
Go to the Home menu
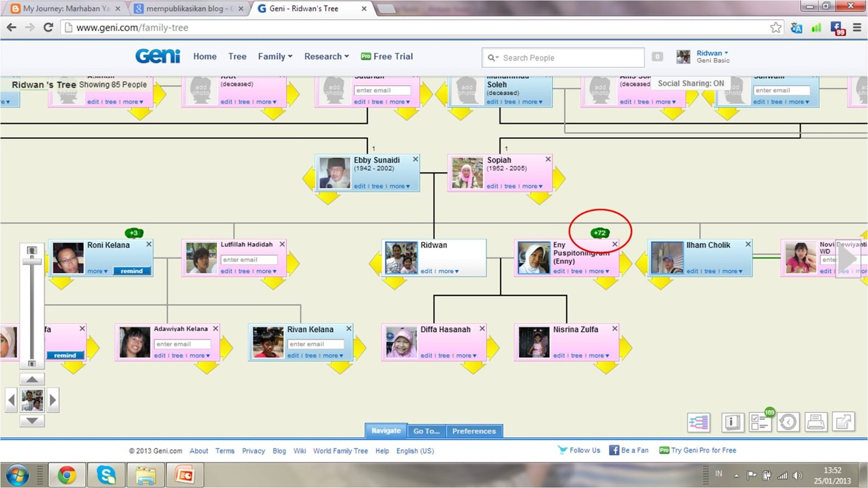(205, 56)
